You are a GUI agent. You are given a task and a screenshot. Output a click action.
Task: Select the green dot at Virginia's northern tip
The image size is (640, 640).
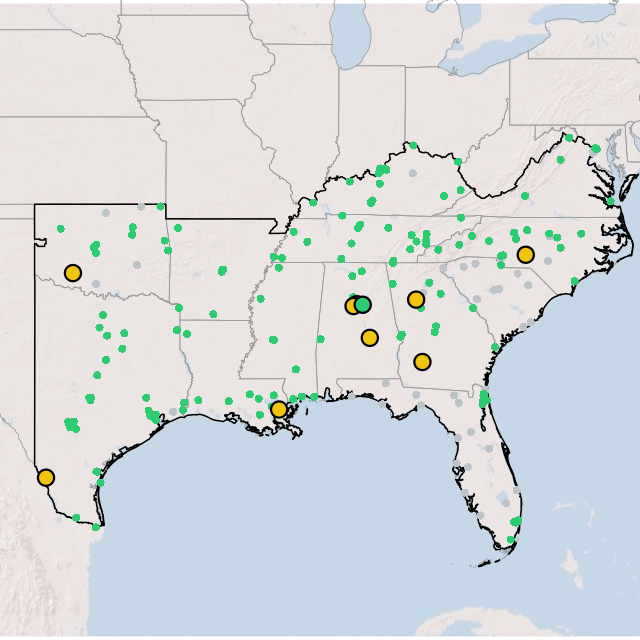click(x=569, y=138)
